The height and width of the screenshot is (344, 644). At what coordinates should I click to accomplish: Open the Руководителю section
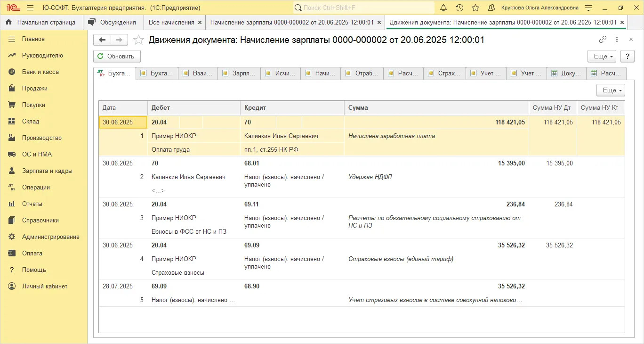pos(42,55)
